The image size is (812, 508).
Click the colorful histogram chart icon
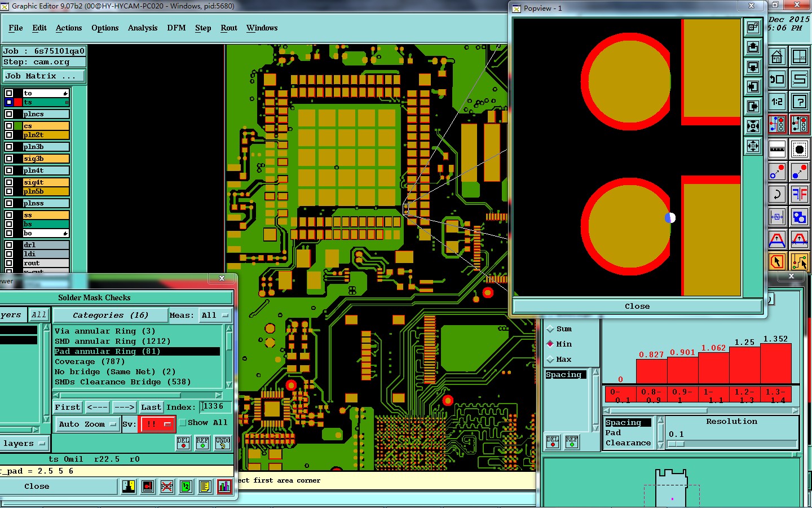pyautogui.click(x=224, y=487)
